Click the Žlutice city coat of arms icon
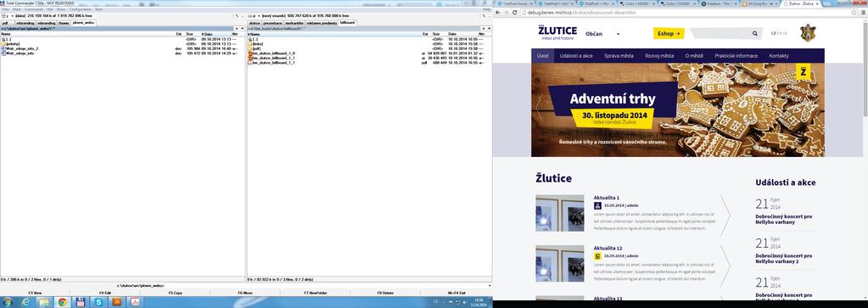868x308 pixels. [x=808, y=33]
